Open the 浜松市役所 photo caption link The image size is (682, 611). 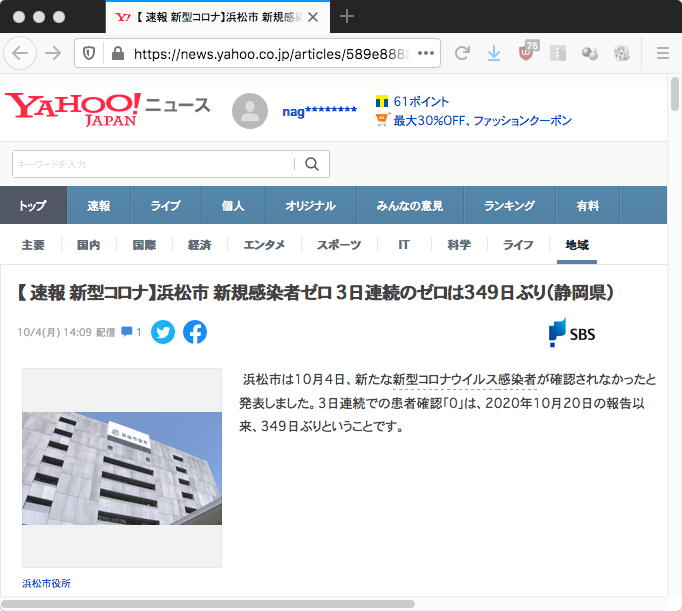(x=46, y=583)
